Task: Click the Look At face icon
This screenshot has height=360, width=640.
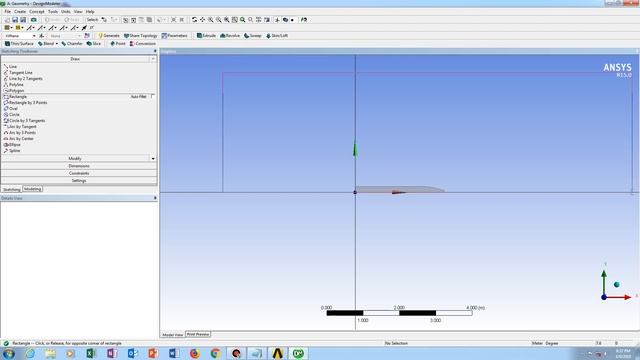Action: coord(303,20)
